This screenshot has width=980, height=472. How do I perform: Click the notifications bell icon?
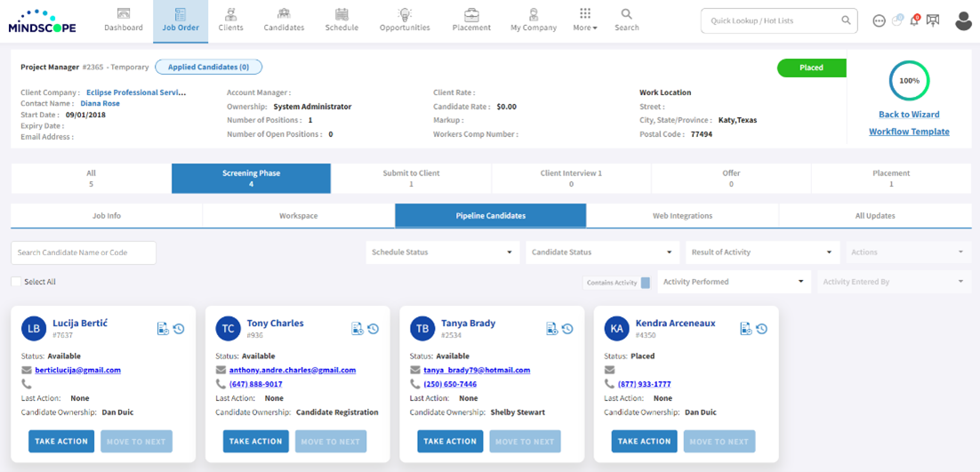tap(914, 20)
